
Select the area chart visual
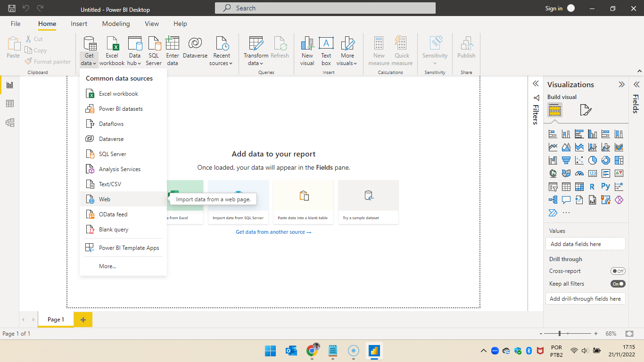pos(566,147)
